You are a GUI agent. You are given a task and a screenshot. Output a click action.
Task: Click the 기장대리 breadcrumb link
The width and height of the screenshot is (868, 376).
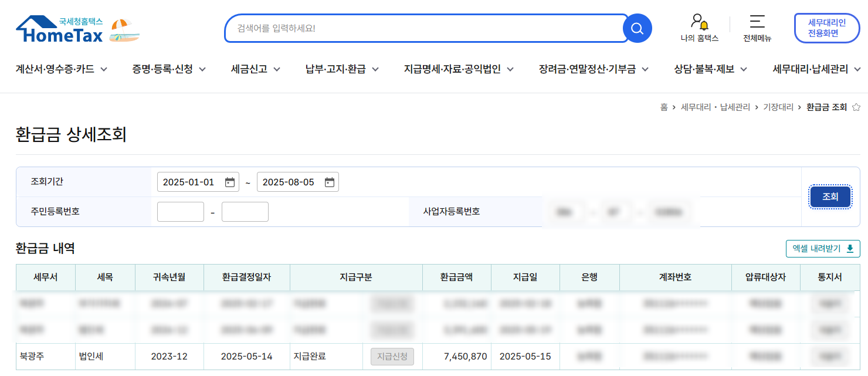click(778, 107)
